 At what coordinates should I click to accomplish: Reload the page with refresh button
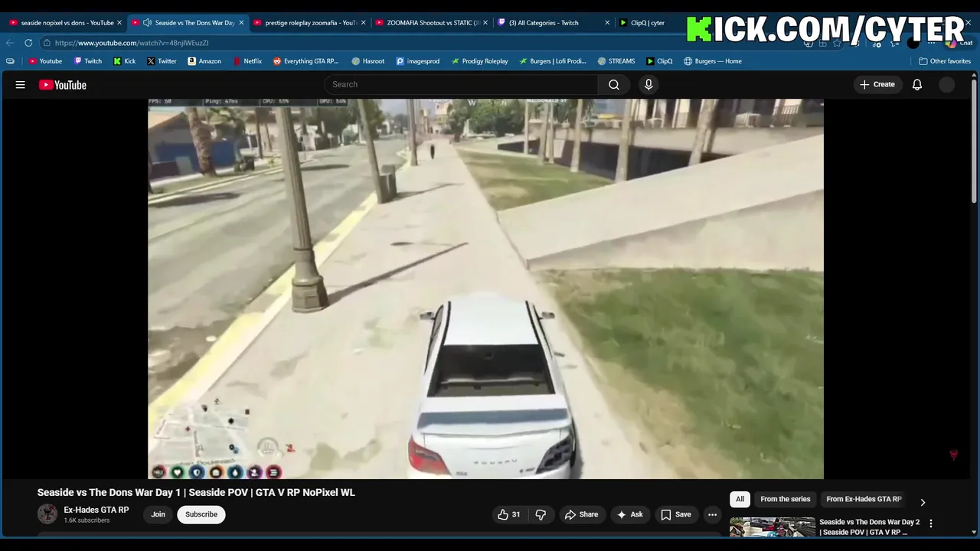click(x=28, y=43)
